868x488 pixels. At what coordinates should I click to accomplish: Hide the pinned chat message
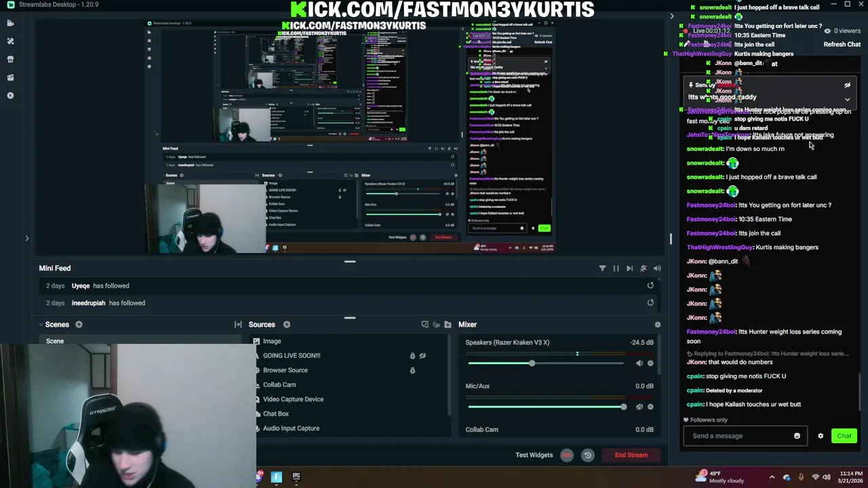[847, 85]
